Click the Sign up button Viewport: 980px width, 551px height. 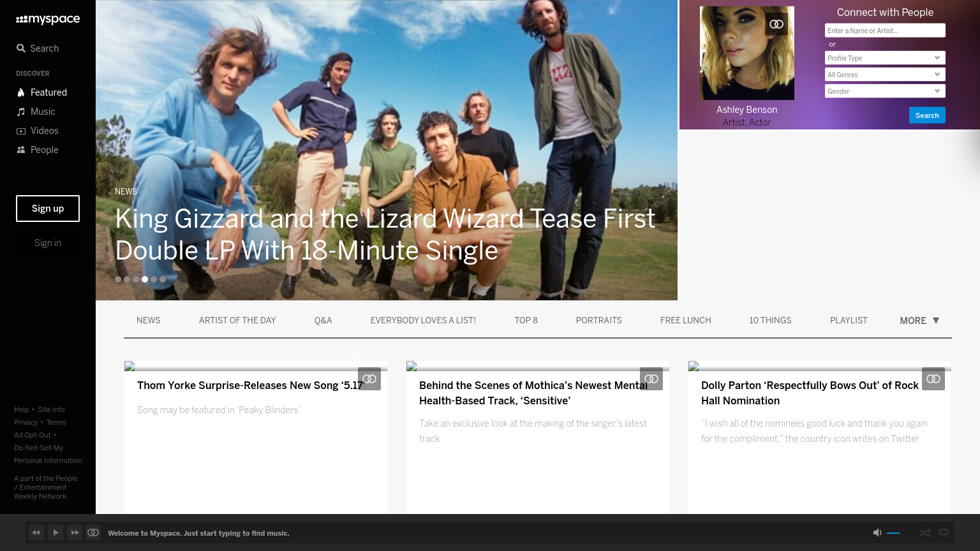tap(48, 209)
